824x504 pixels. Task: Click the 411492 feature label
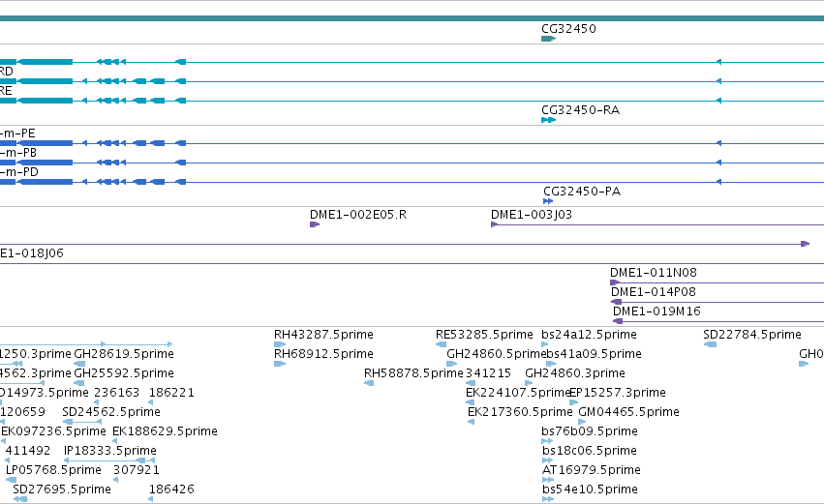point(28,452)
